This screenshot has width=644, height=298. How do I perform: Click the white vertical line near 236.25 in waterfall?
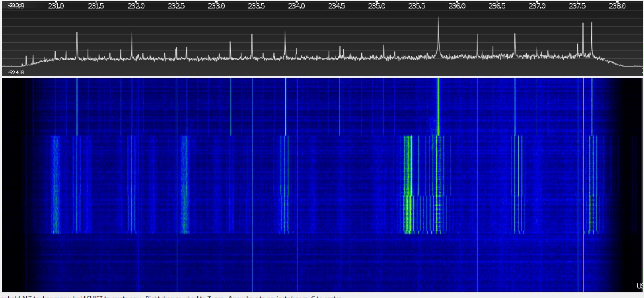(477, 185)
